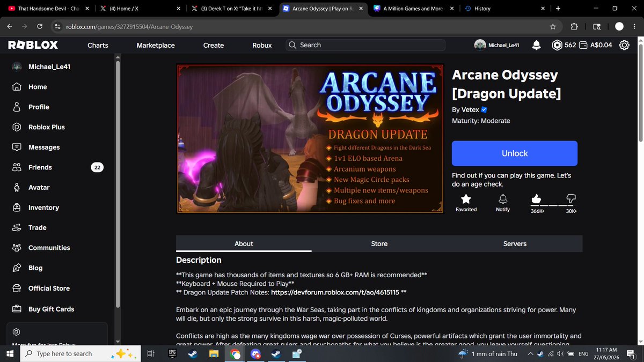Switch to the About tab
This screenshot has height=362, width=644.
(244, 243)
